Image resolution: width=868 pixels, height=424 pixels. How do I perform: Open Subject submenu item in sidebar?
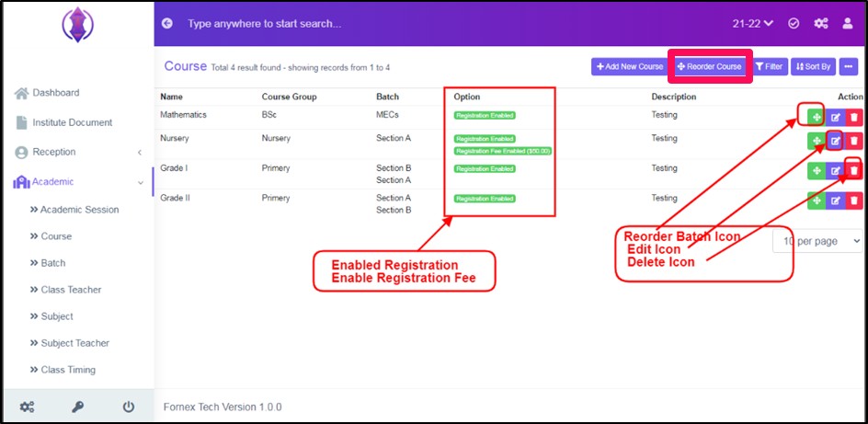click(x=51, y=316)
